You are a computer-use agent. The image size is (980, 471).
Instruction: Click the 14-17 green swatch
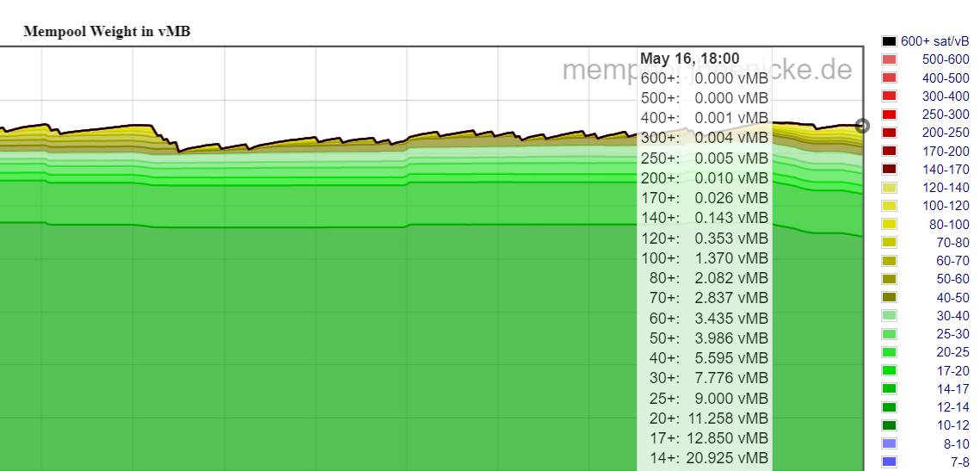tap(889, 388)
